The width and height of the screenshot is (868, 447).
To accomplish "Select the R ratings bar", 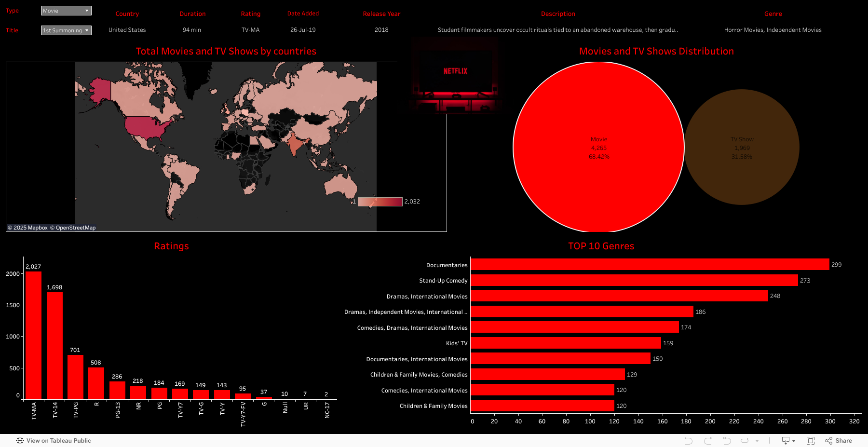I will point(96,383).
